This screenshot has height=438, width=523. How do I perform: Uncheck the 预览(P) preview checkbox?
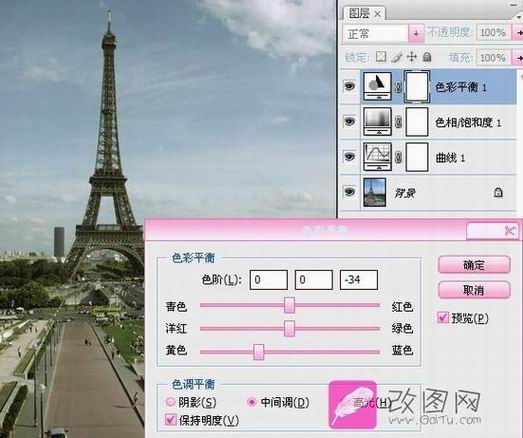point(443,317)
